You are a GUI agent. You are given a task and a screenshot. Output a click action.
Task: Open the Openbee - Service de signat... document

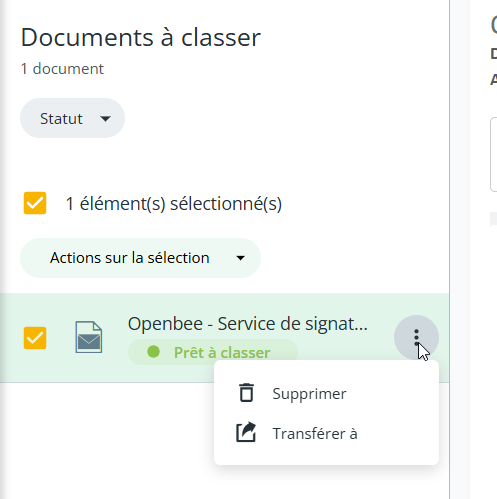tap(248, 323)
